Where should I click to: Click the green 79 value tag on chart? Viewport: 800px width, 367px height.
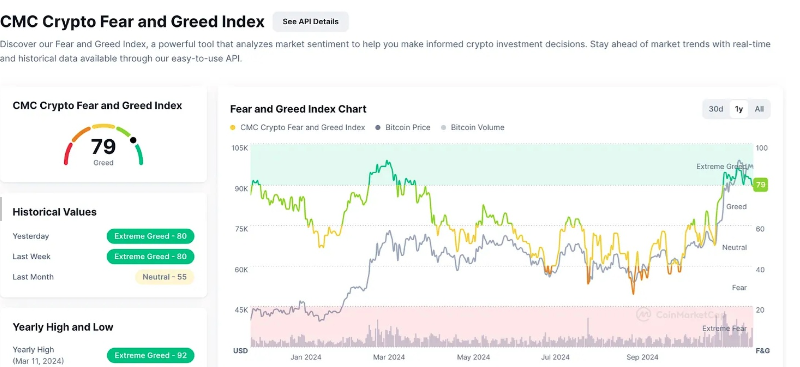(760, 185)
